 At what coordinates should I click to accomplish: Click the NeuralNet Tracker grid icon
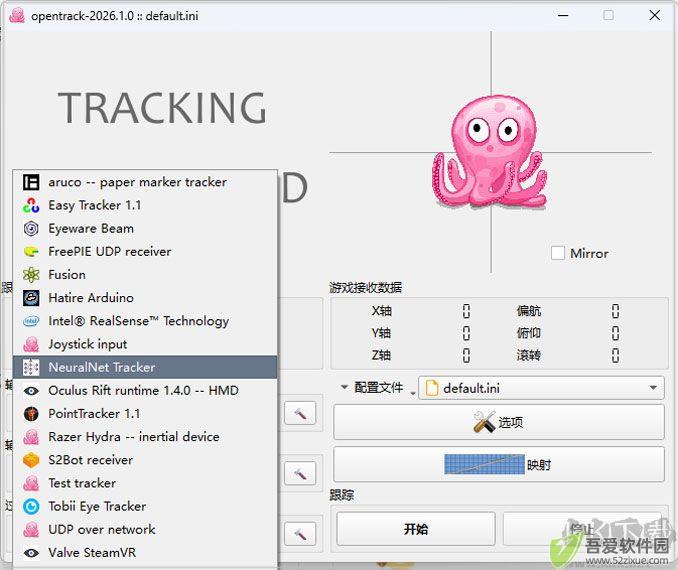31,367
